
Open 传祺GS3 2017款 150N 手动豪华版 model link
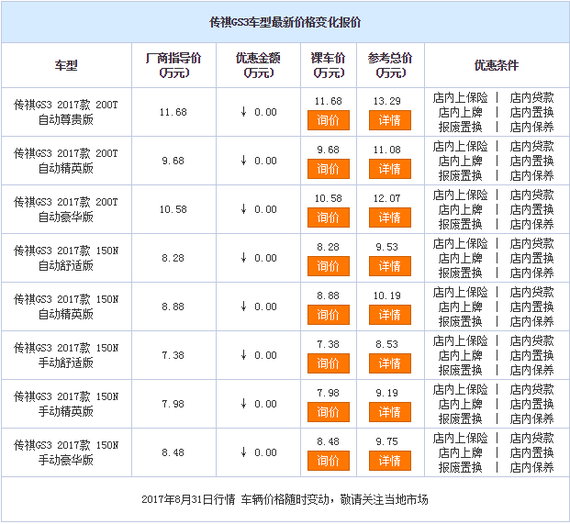(x=66, y=453)
